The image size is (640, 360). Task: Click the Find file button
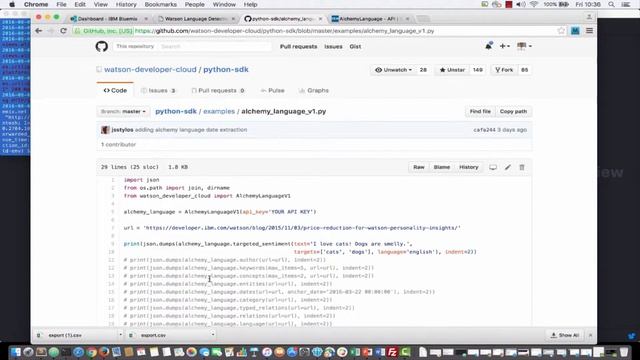(x=480, y=111)
